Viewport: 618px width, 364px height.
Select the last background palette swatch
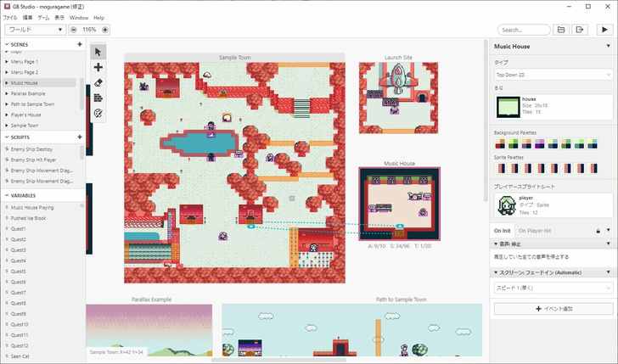pyautogui.click(x=593, y=143)
